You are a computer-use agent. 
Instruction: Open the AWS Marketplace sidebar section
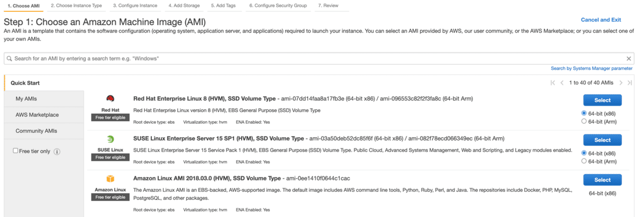point(37,115)
